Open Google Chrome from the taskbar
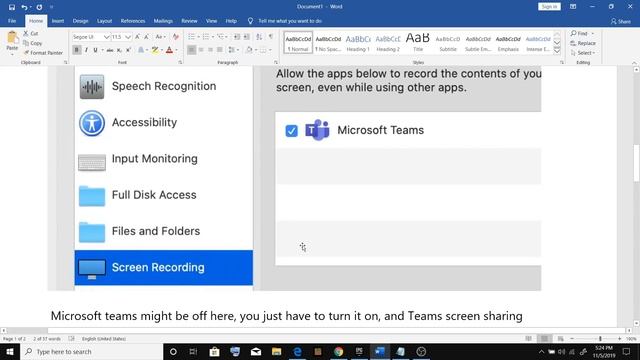Screen dimensions: 640x360 tap(338, 351)
